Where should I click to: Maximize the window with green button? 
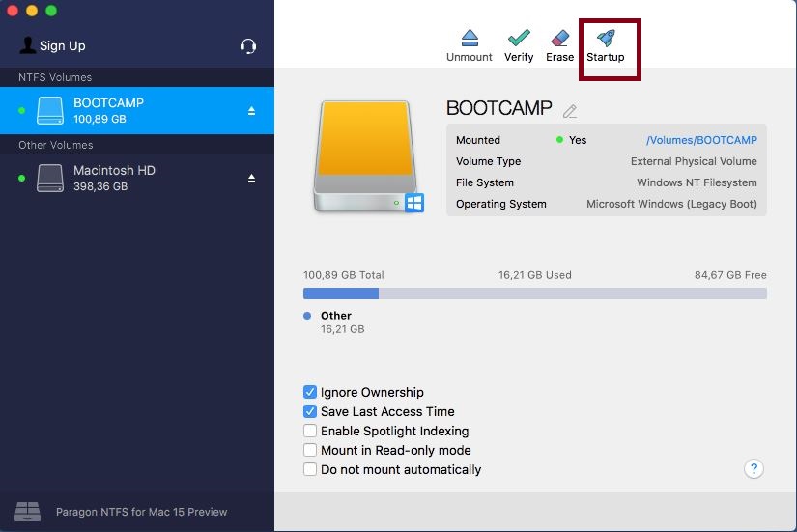coord(51,11)
